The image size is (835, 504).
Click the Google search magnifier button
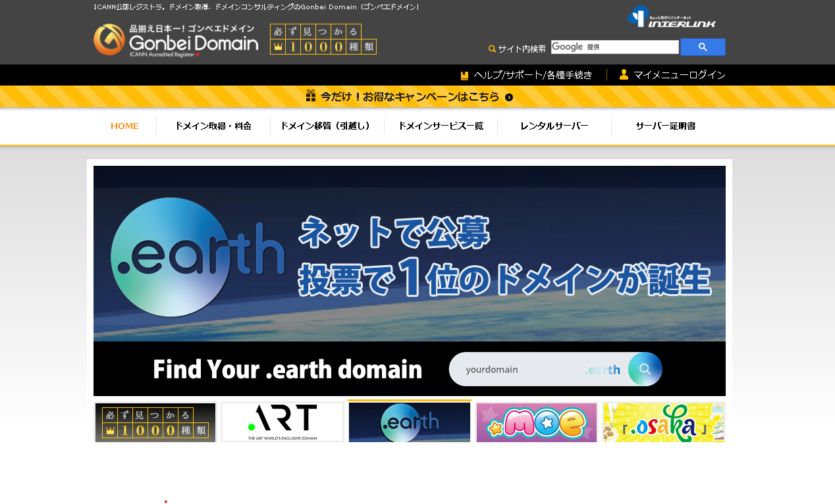click(703, 47)
